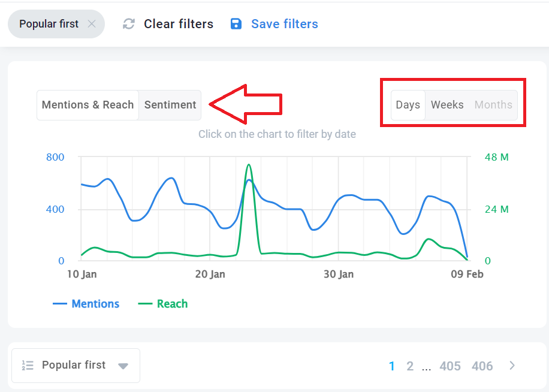Click the dropdown arrow next to Popular first
This screenshot has height=392, width=549.
point(123,366)
